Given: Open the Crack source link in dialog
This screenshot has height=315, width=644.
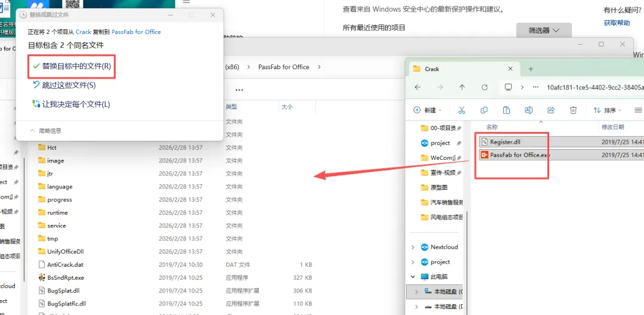Looking at the screenshot, I should pyautogui.click(x=83, y=32).
